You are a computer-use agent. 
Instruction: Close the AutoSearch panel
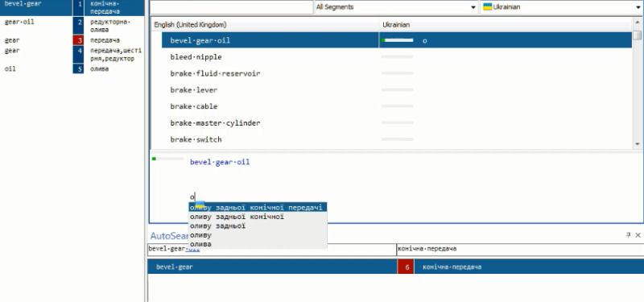coord(638,235)
